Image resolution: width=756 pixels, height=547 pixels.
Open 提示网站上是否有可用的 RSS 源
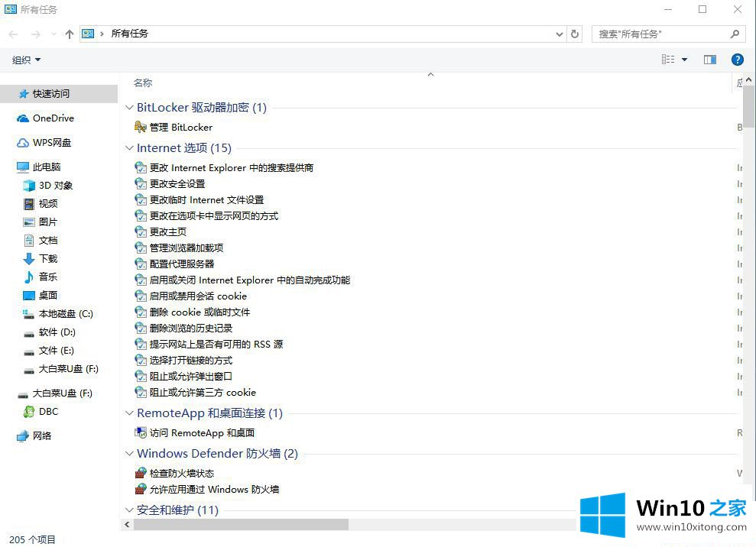pos(216,344)
